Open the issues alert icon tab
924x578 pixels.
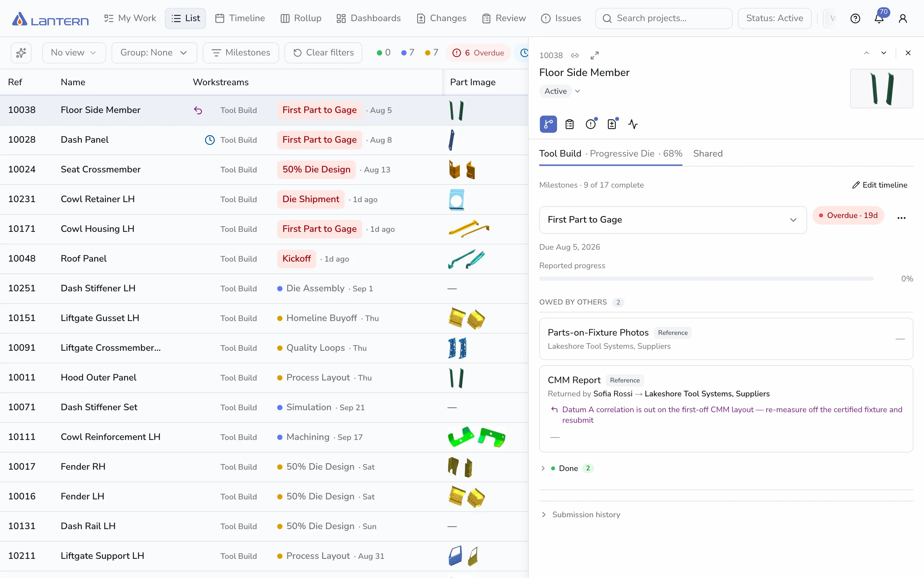point(591,124)
